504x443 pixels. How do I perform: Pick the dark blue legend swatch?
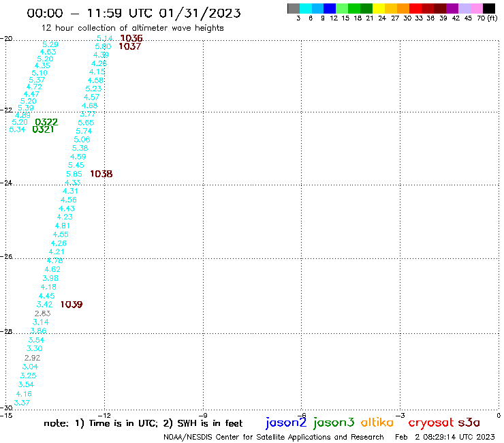(330, 8)
